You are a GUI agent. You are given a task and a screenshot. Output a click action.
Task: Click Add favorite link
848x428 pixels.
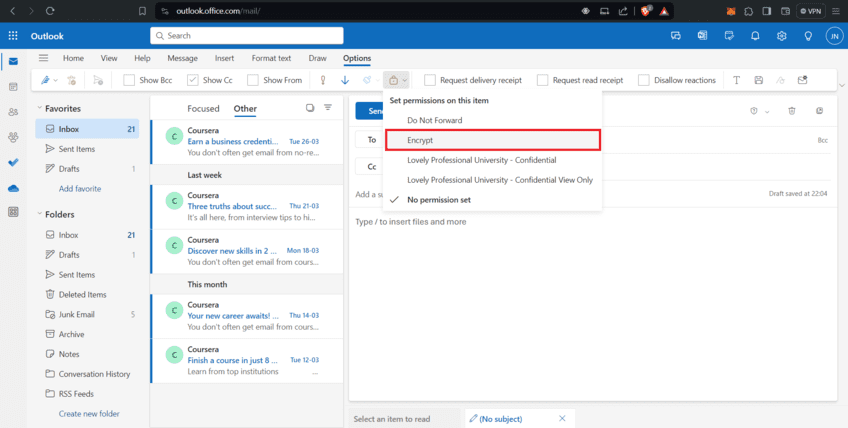[x=80, y=189]
